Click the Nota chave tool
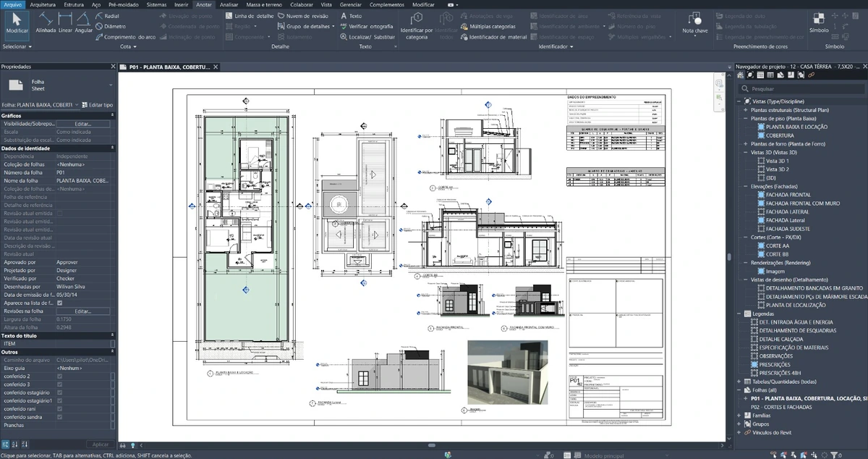 (694, 23)
